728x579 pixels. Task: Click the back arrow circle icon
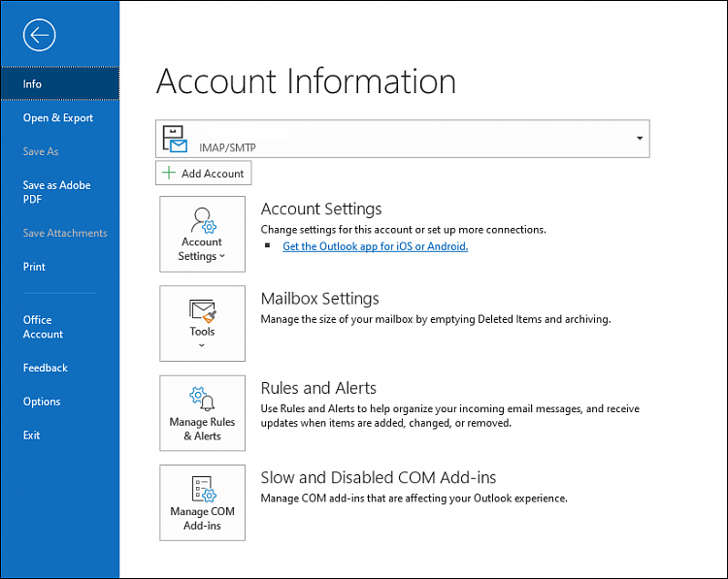tap(40, 35)
